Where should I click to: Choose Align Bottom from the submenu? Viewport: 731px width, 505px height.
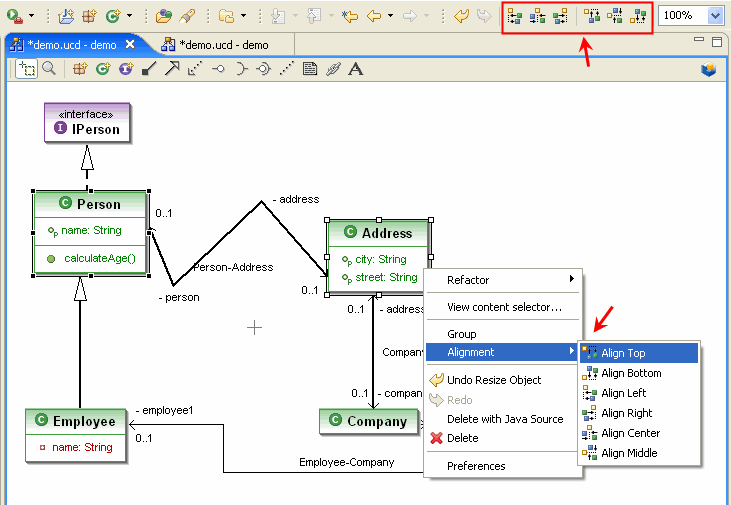(x=631, y=373)
